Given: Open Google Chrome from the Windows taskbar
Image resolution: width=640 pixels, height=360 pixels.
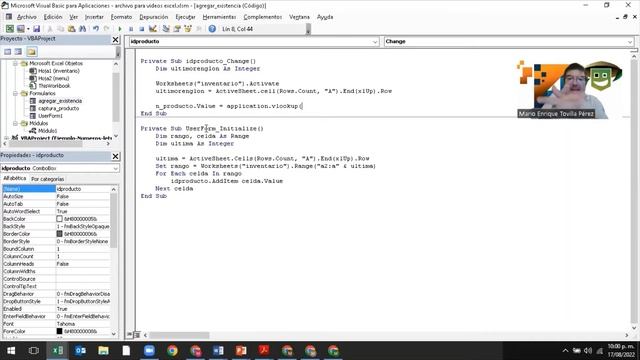Looking at the screenshot, I should point(172,351).
